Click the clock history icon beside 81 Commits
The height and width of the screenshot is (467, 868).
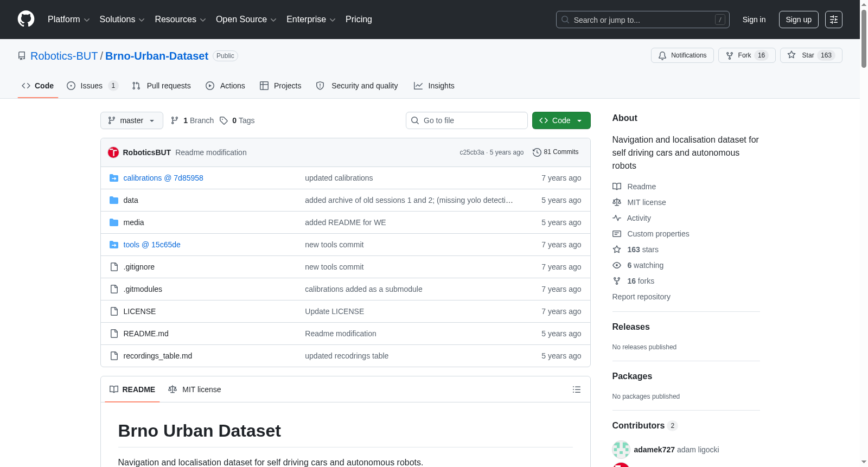pyautogui.click(x=537, y=152)
